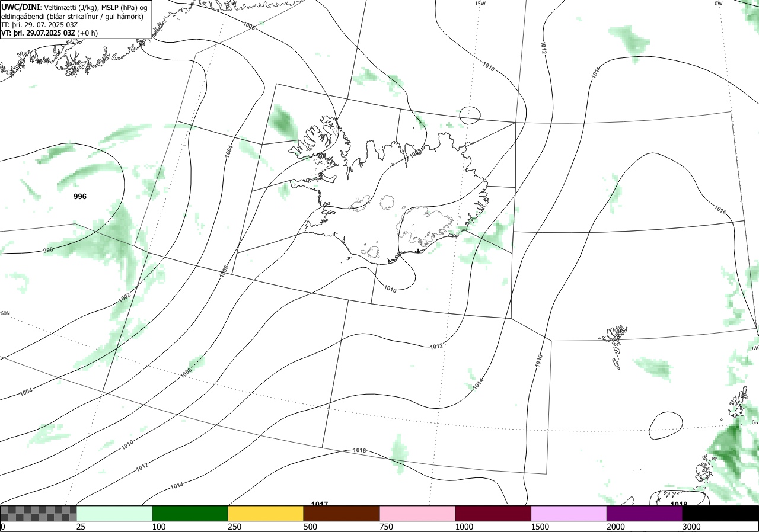Click the light green 25–100 legend swatch
The height and width of the screenshot is (532, 759).
114,513
